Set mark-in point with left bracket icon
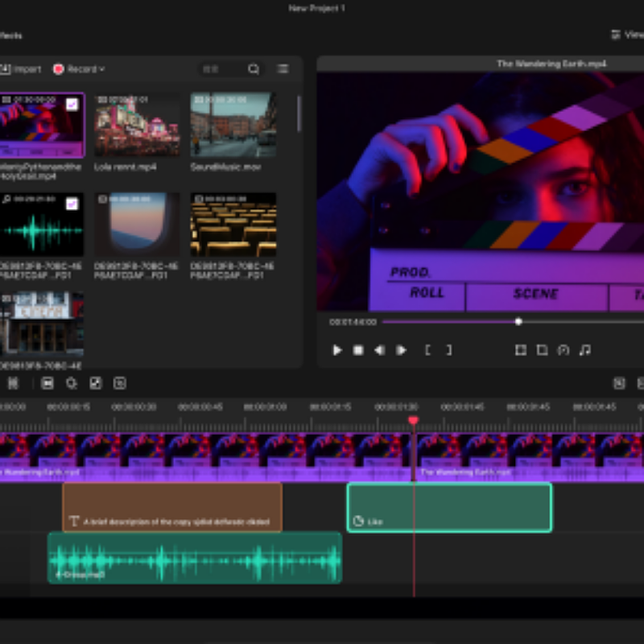 pyautogui.click(x=428, y=350)
